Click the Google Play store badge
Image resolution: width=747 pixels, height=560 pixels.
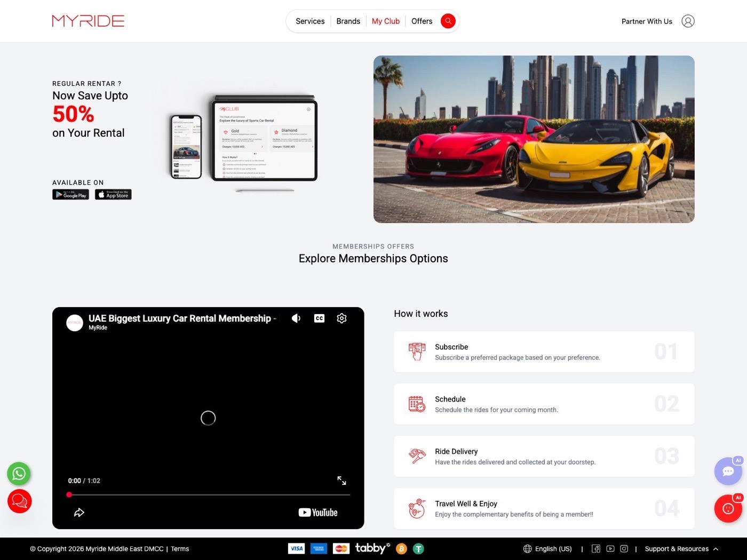70,195
